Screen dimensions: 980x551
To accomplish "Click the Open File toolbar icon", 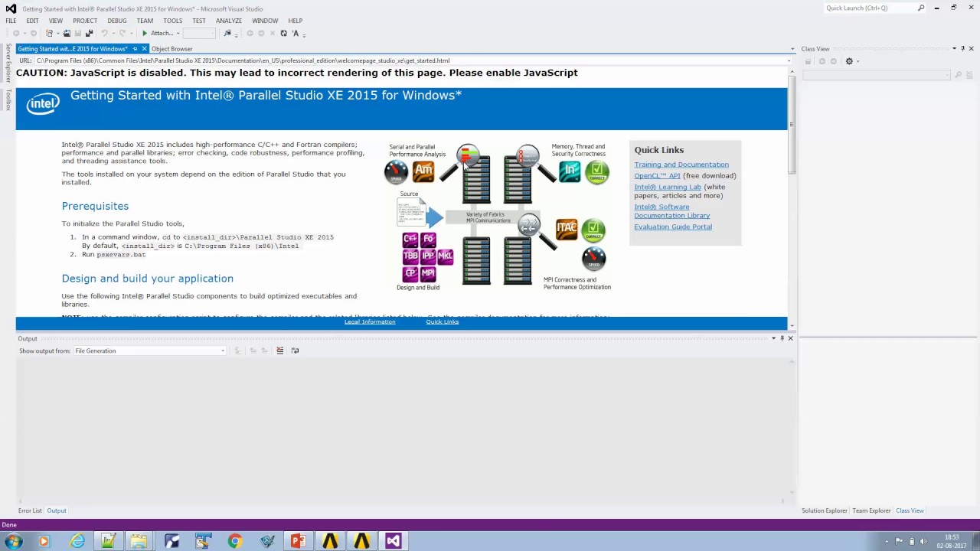I will coord(67,33).
